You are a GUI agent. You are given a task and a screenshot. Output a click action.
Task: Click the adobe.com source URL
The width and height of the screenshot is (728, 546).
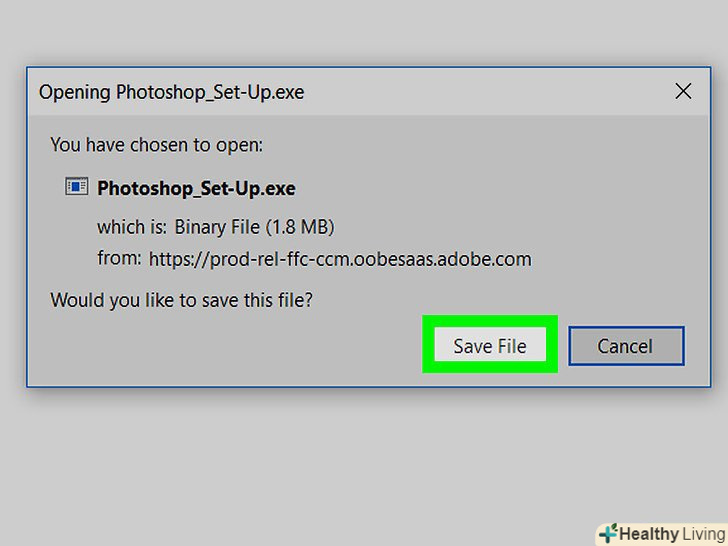click(x=340, y=259)
